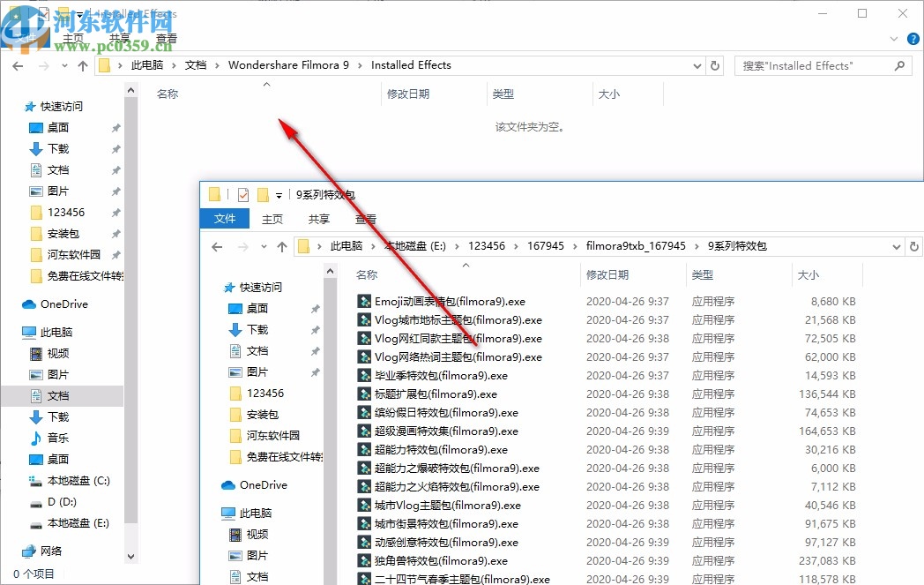Click 123456 in front window address path

click(487, 246)
